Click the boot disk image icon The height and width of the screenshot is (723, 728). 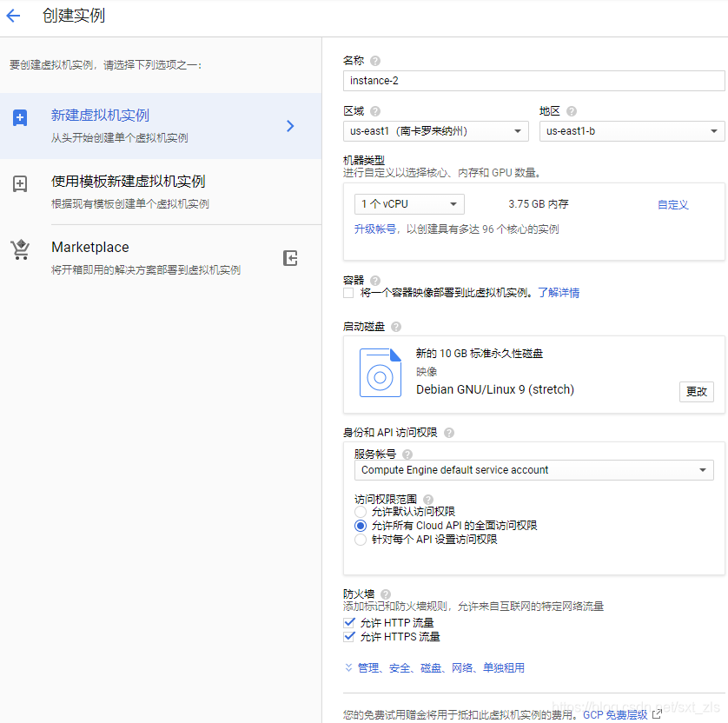381,373
